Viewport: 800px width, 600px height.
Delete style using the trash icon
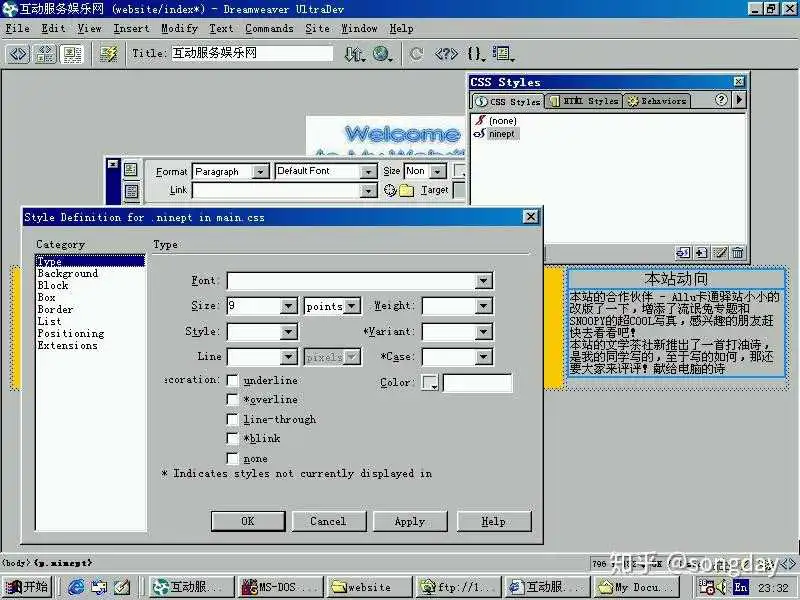(738, 253)
